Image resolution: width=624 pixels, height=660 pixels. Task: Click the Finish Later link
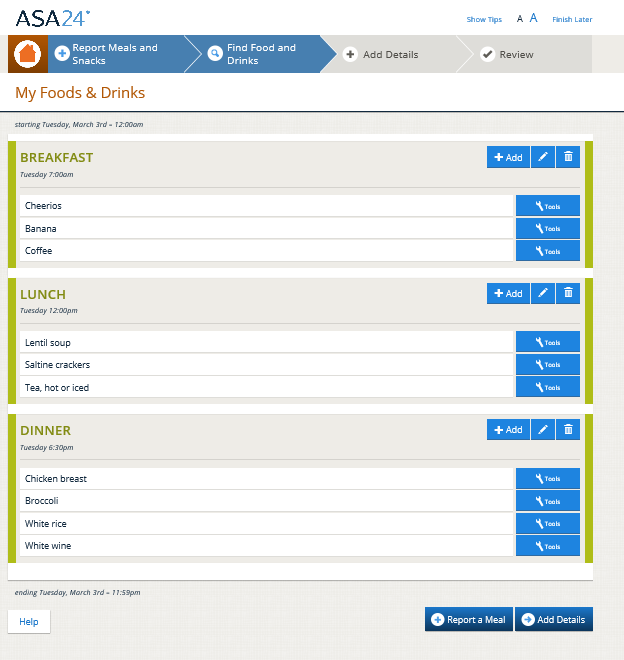click(572, 20)
